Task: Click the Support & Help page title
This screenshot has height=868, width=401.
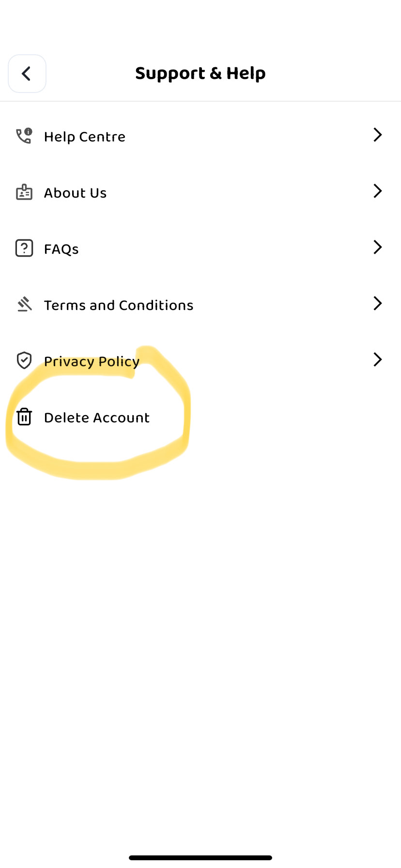Action: [200, 73]
